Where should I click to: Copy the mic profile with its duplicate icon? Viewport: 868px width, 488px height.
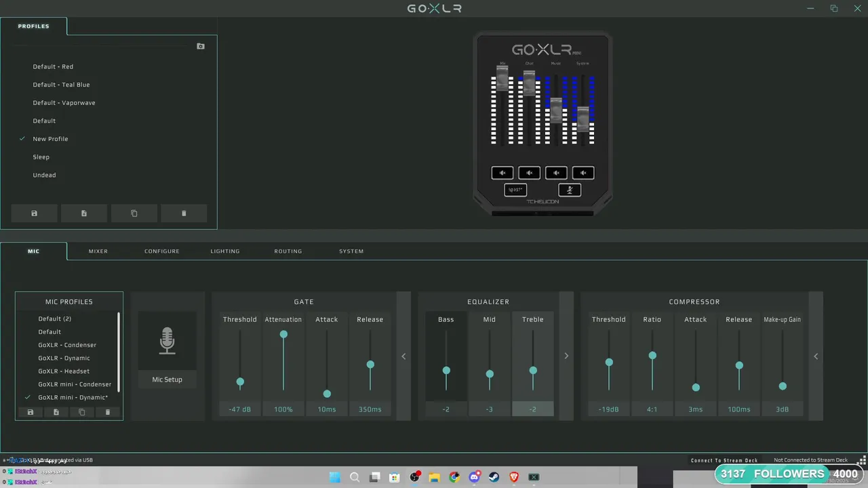[82, 412]
